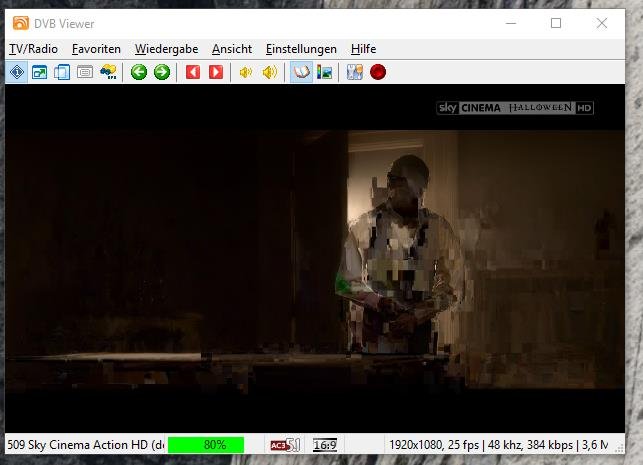Click the Hilfe menu item
This screenshot has height=465, width=643.
tap(364, 49)
